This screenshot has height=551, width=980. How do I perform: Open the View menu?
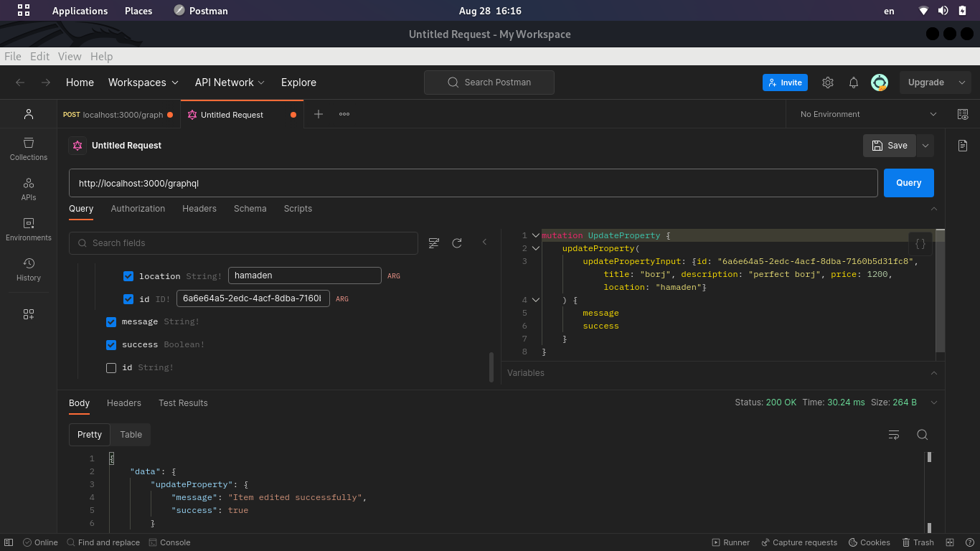70,56
